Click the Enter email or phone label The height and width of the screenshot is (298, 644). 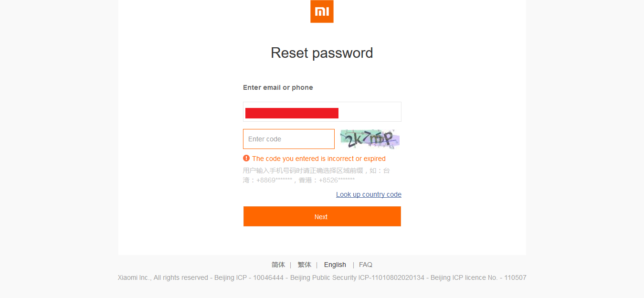(278, 87)
